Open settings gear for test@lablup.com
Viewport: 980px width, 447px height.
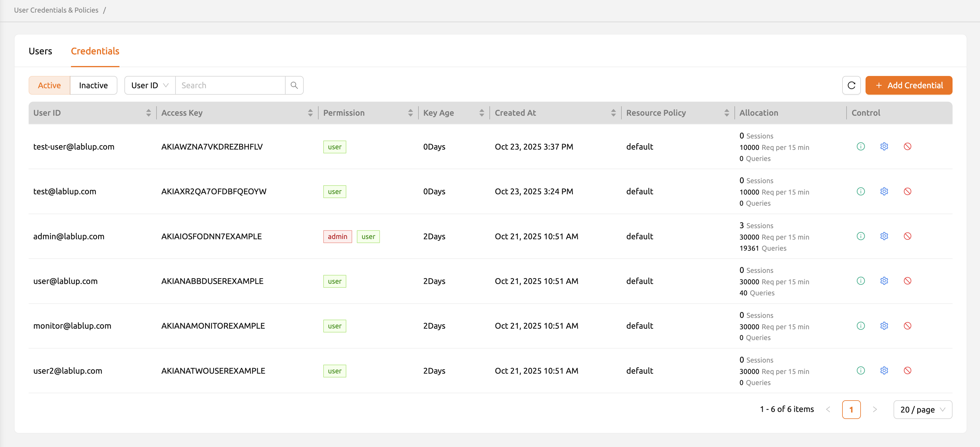point(884,191)
